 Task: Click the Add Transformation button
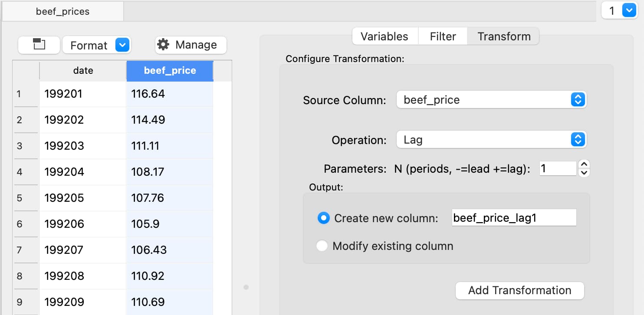[519, 290]
